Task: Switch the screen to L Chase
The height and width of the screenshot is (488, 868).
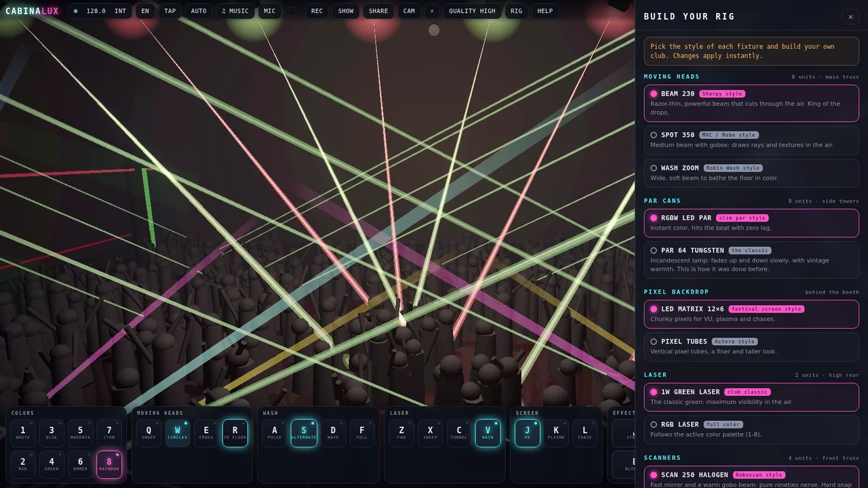Action: tap(585, 433)
